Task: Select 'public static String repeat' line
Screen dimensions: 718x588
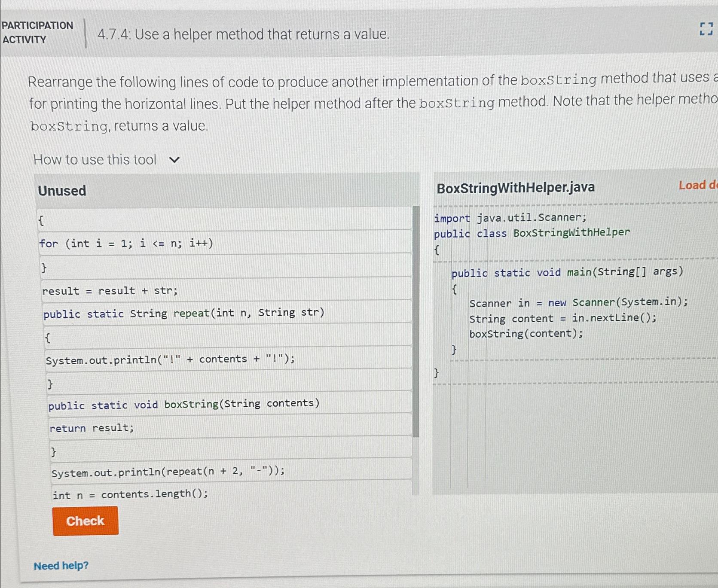Action: pyautogui.click(x=227, y=312)
